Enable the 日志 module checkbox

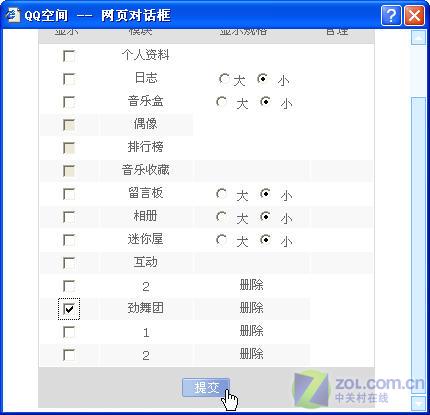pyautogui.click(x=69, y=79)
